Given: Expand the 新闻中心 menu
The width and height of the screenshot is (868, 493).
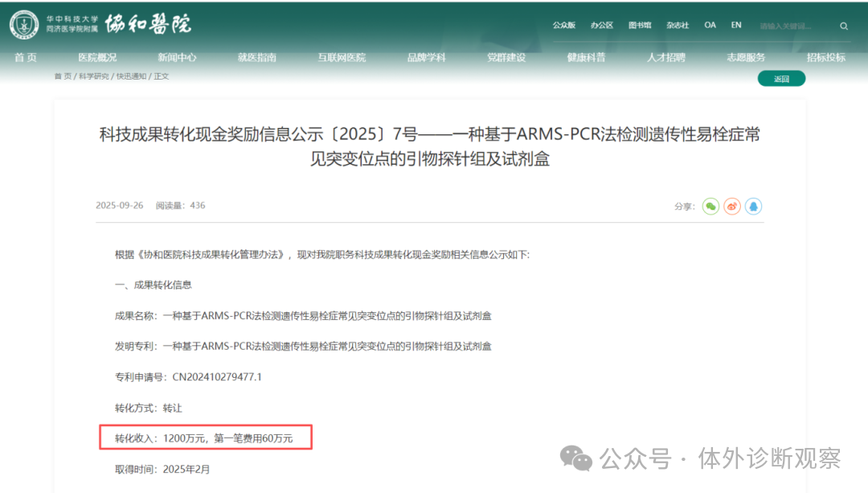Looking at the screenshot, I should (177, 58).
